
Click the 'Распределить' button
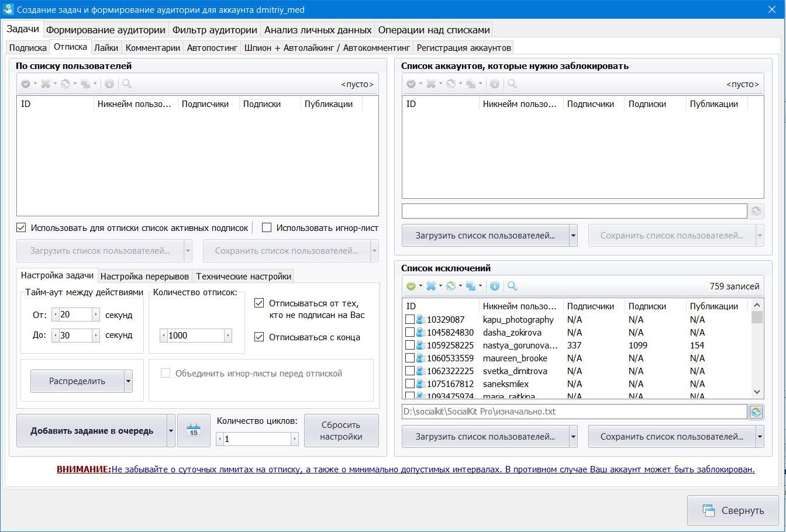click(x=77, y=381)
